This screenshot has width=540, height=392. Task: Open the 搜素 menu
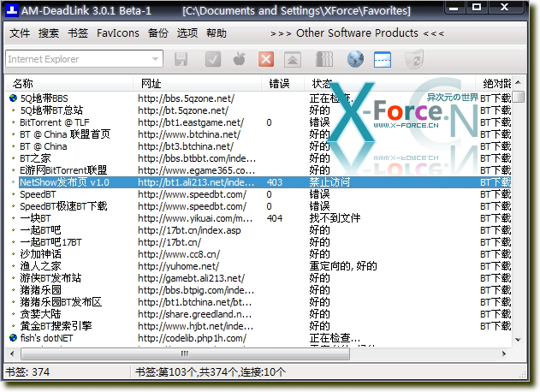click(x=49, y=33)
